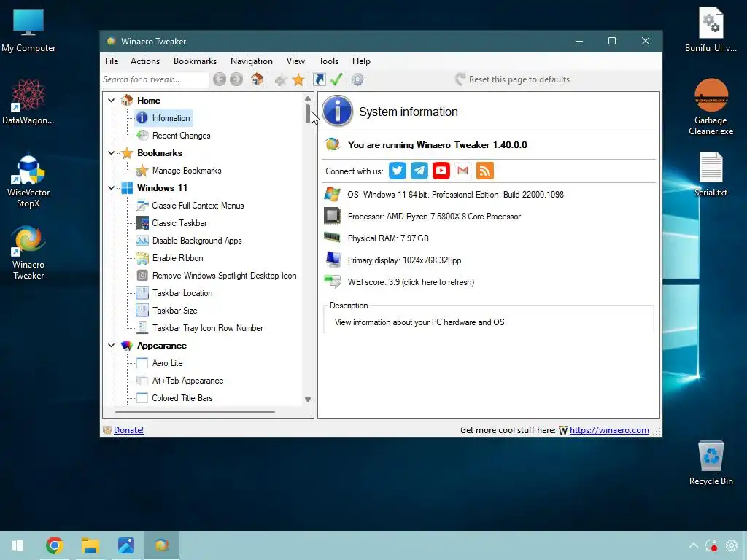The image size is (747, 560).
Task: Collapse the Home tree node
Action: point(111,101)
